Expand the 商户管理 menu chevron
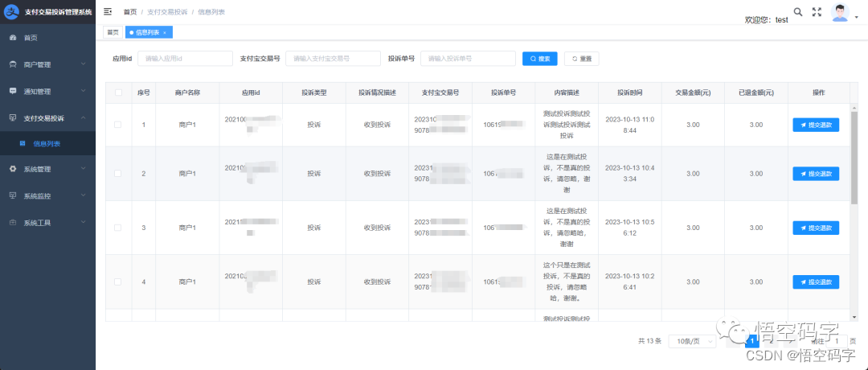 coord(83,64)
